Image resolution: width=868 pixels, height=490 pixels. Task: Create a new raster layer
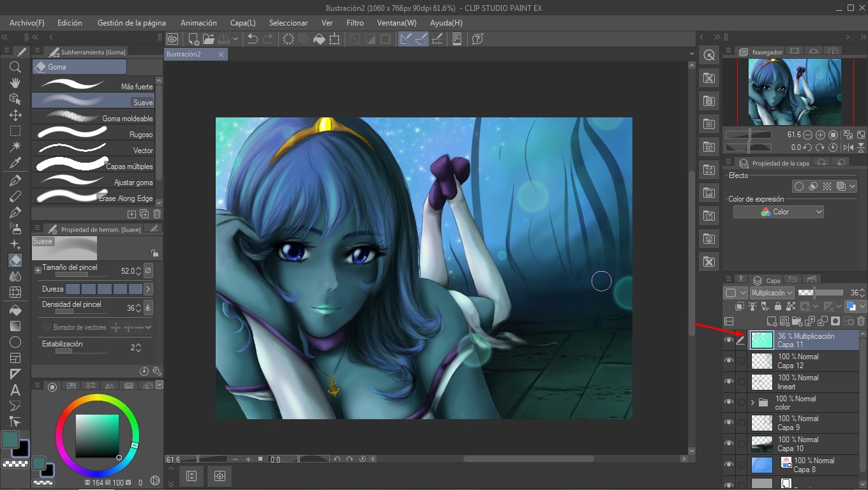[x=772, y=322]
